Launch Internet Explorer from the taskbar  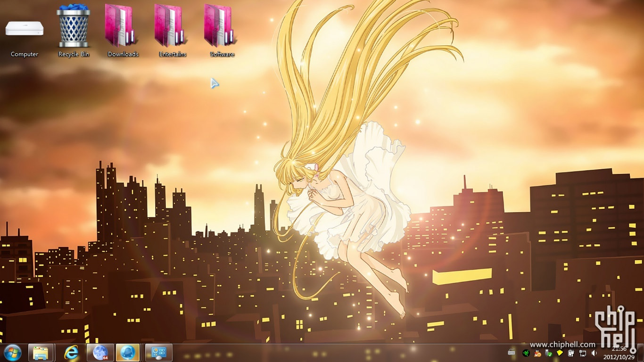(71, 353)
